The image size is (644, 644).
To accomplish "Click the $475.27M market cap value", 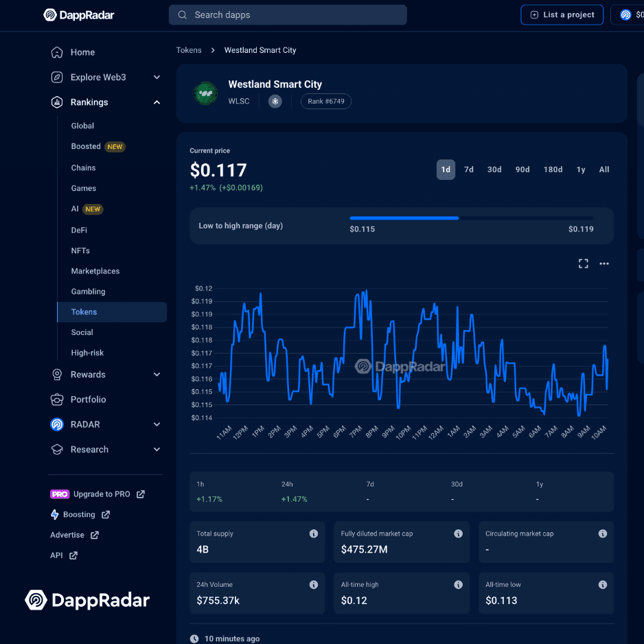I will (364, 549).
